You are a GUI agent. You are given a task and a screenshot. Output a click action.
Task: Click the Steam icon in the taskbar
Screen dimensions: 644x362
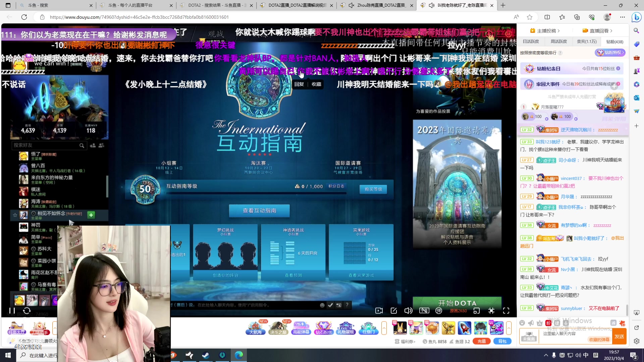206,355
